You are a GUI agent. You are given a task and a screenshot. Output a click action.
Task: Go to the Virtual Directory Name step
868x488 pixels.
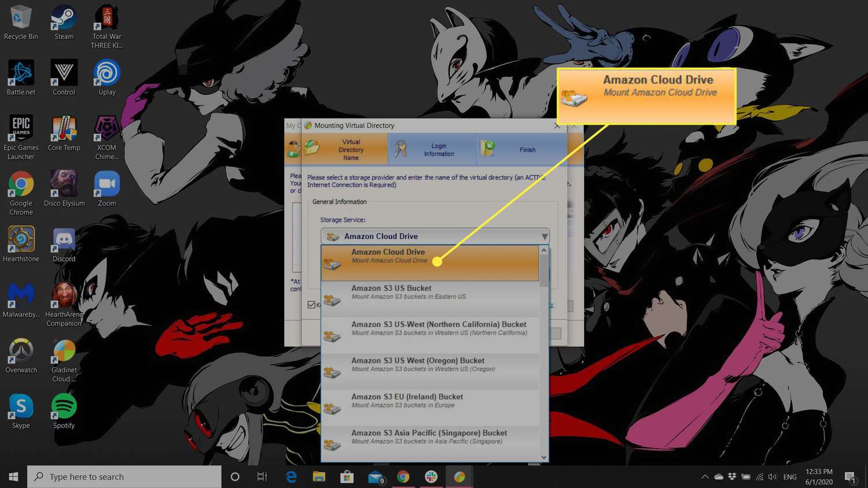(x=345, y=149)
